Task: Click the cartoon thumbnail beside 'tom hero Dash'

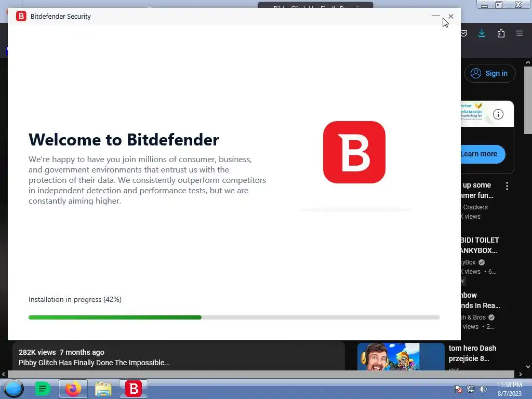Action: click(x=401, y=356)
